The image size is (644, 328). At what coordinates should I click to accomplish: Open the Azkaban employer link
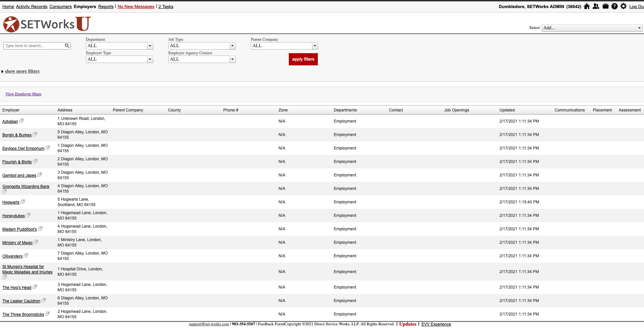pyautogui.click(x=10, y=122)
